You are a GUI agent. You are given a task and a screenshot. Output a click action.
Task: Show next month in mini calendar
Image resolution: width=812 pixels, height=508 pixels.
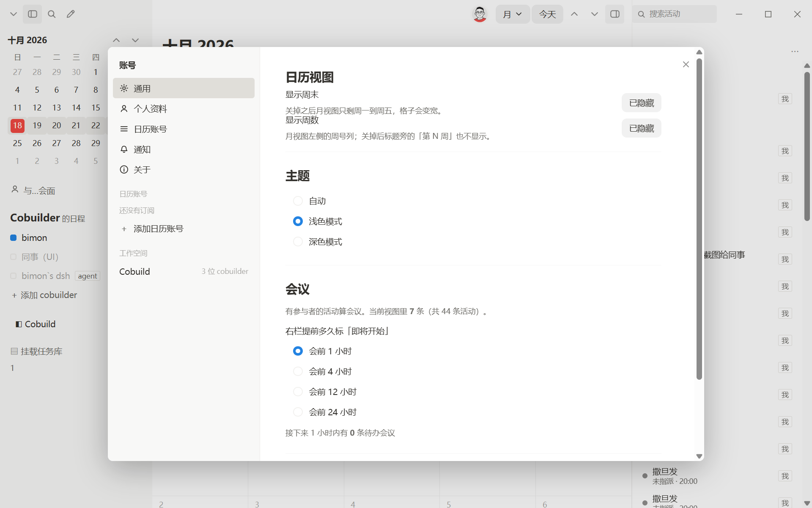pyautogui.click(x=135, y=40)
